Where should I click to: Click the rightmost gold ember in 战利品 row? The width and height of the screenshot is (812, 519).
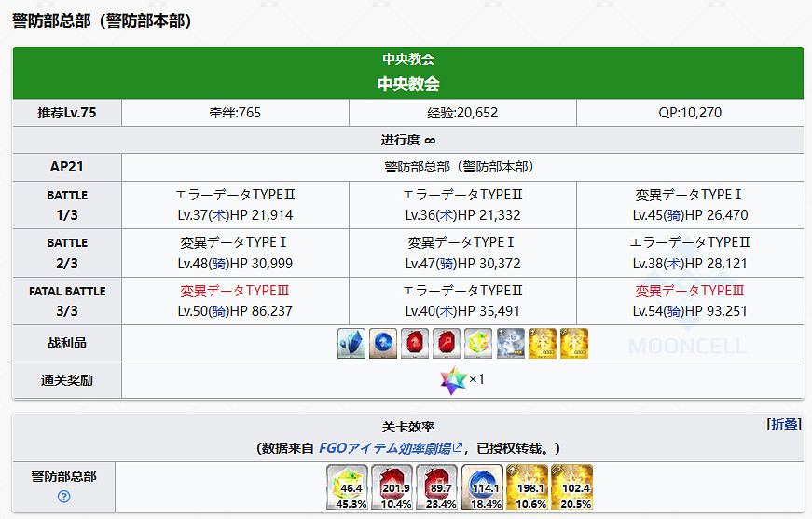coord(573,343)
